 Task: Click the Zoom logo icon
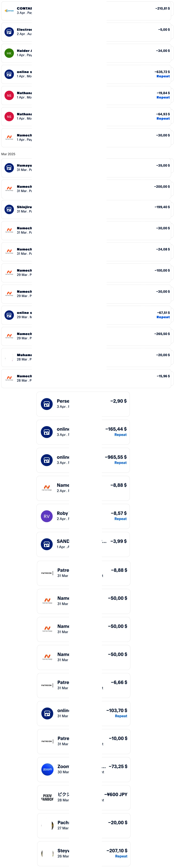(x=47, y=769)
